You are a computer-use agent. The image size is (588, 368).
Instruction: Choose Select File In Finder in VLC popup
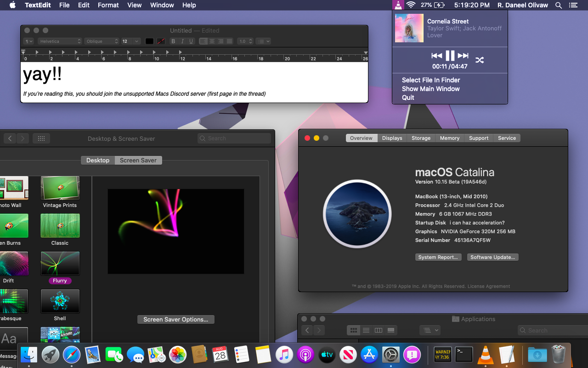tap(431, 80)
